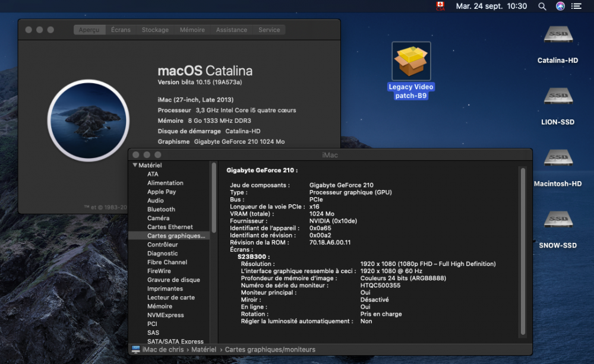This screenshot has width=594, height=364.
Task: Select Mémoire in the System Information sidebar
Action: pyautogui.click(x=160, y=306)
